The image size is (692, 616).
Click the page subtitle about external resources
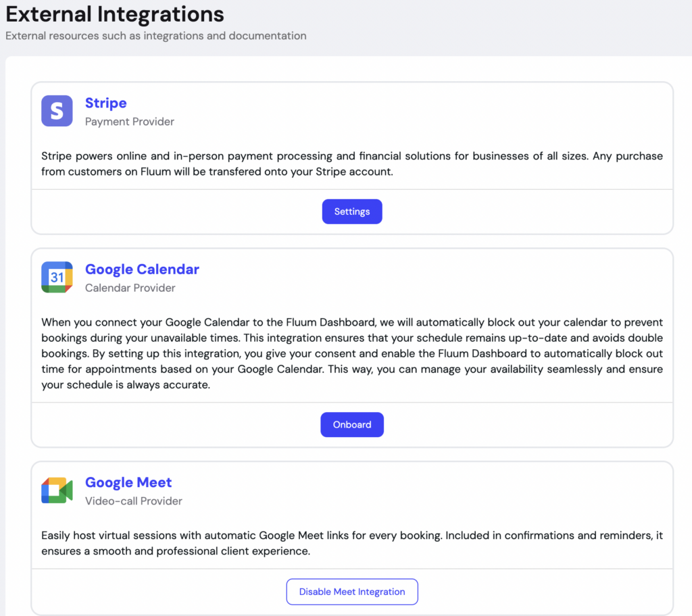pyautogui.click(x=156, y=36)
